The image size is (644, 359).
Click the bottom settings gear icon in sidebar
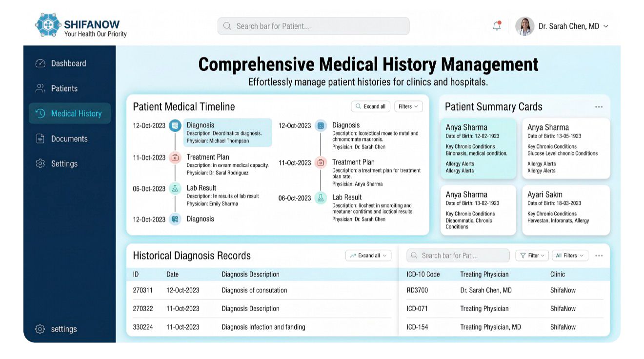click(x=40, y=329)
